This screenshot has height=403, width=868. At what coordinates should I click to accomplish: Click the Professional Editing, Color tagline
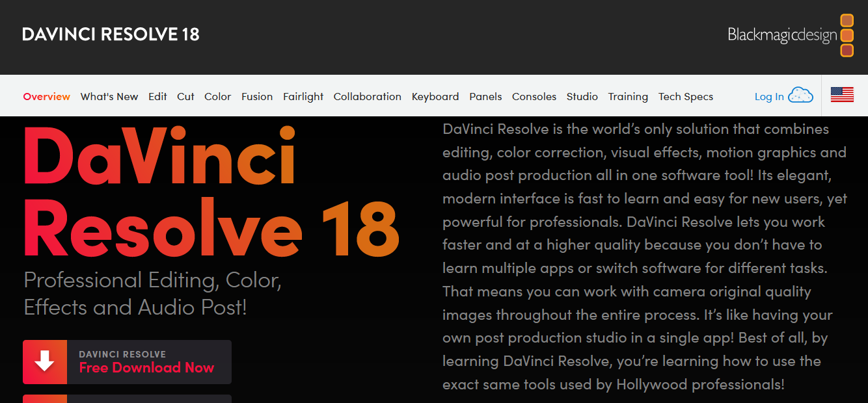tap(153, 293)
